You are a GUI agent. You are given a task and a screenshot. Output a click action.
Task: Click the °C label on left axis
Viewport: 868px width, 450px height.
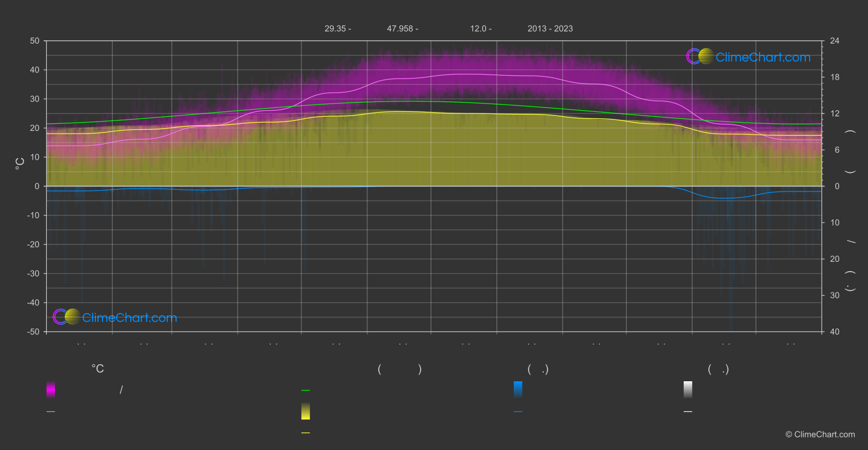click(x=20, y=164)
